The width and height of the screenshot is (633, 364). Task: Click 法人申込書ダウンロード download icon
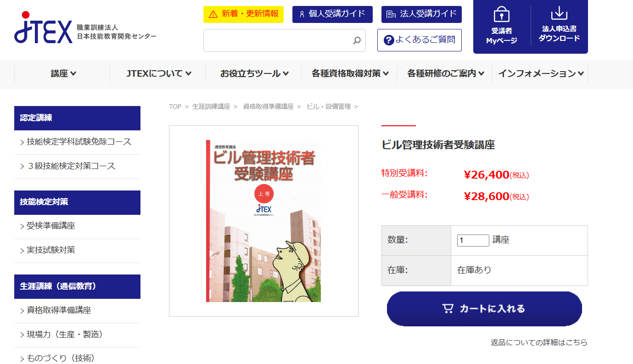pos(559,14)
